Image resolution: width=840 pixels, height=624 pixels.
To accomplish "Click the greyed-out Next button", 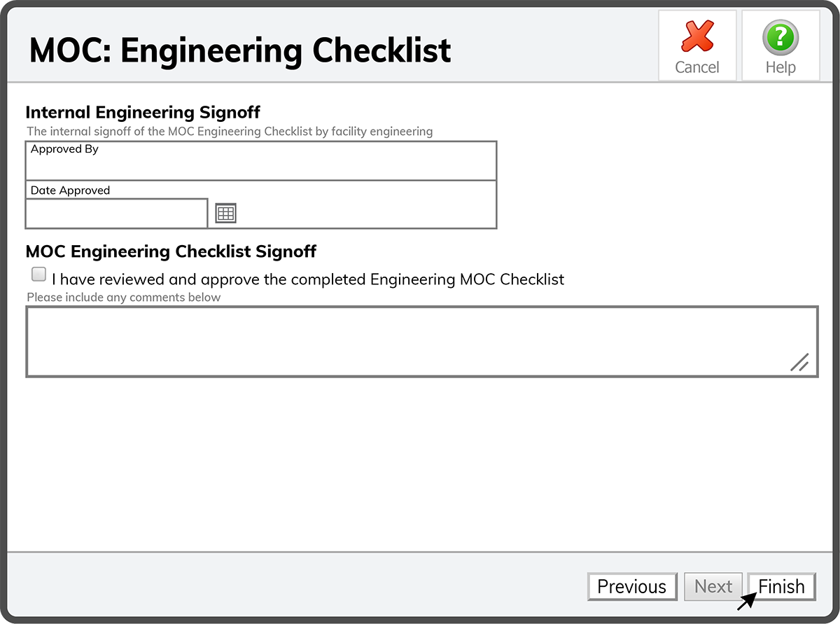I will point(713,587).
